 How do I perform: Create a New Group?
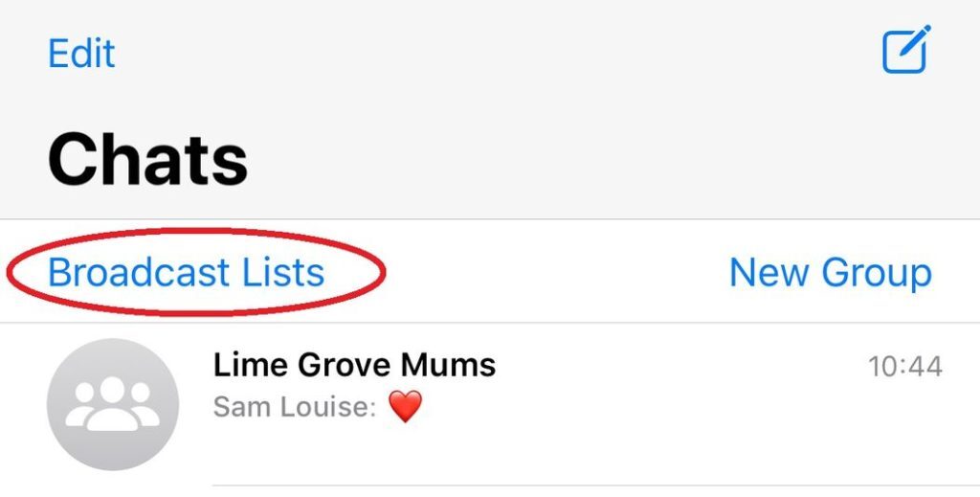coord(830,273)
